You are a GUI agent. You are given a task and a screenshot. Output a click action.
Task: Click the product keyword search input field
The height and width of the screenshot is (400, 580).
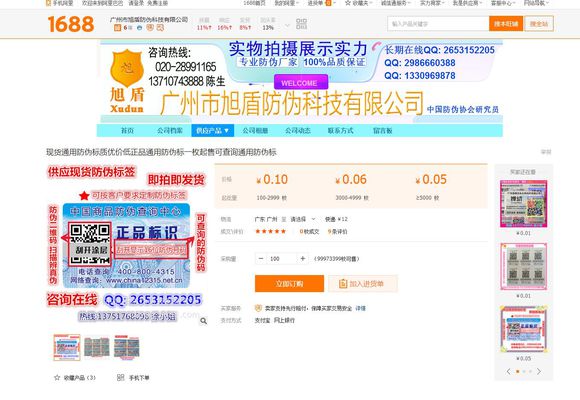click(438, 24)
